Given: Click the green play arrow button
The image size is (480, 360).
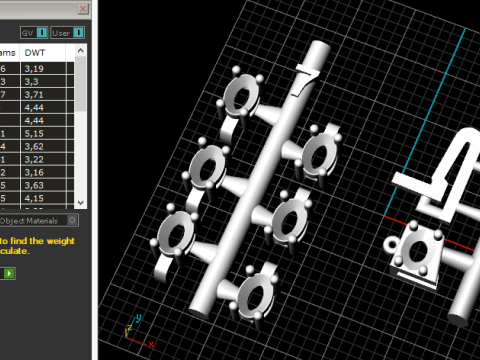Looking at the screenshot, I should 9,274.
